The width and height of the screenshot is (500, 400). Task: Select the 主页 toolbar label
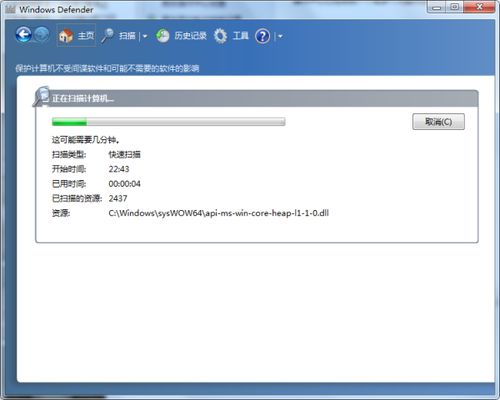pyautogui.click(x=86, y=36)
